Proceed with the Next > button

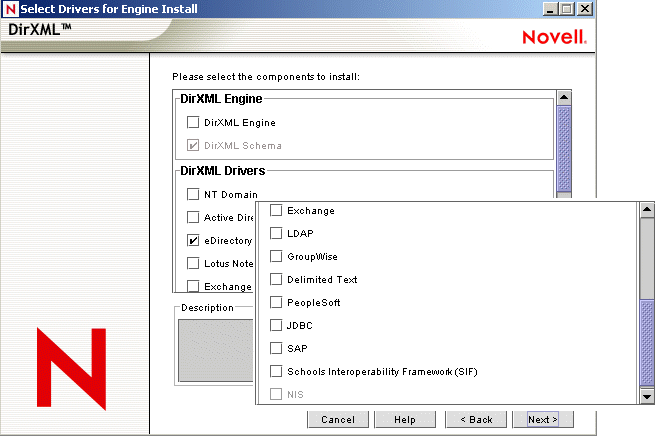[543, 419]
